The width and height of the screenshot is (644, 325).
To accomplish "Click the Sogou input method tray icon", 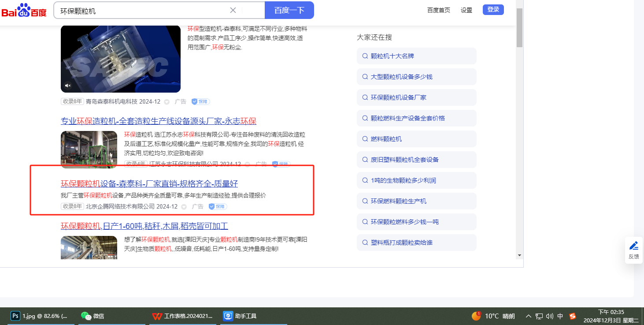I will coord(573,316).
